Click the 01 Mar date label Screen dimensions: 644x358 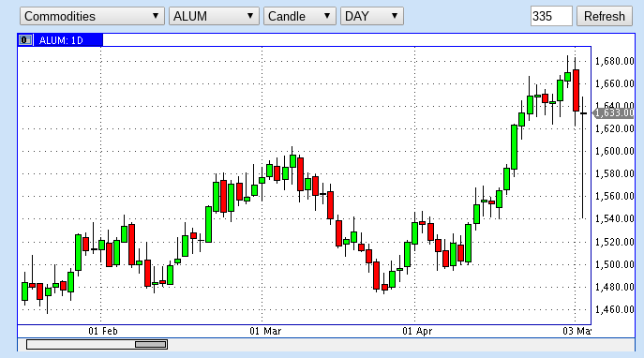click(x=265, y=331)
